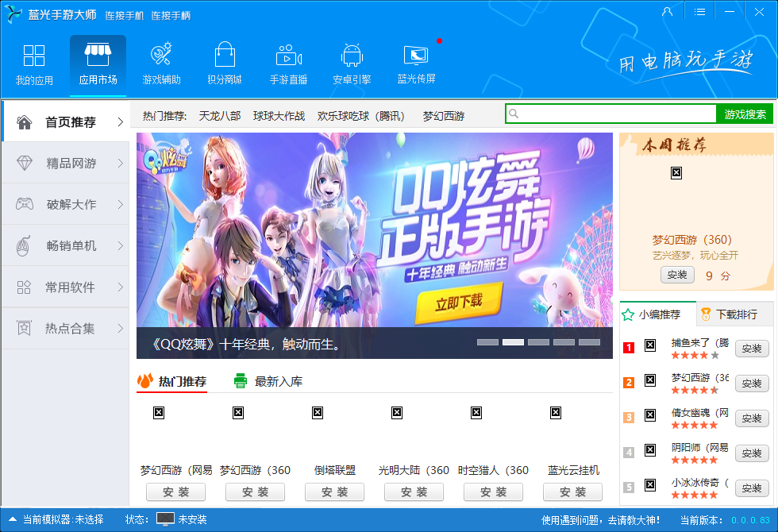This screenshot has height=532, width=778.
Task: Open the user account icon
Action: (668, 11)
